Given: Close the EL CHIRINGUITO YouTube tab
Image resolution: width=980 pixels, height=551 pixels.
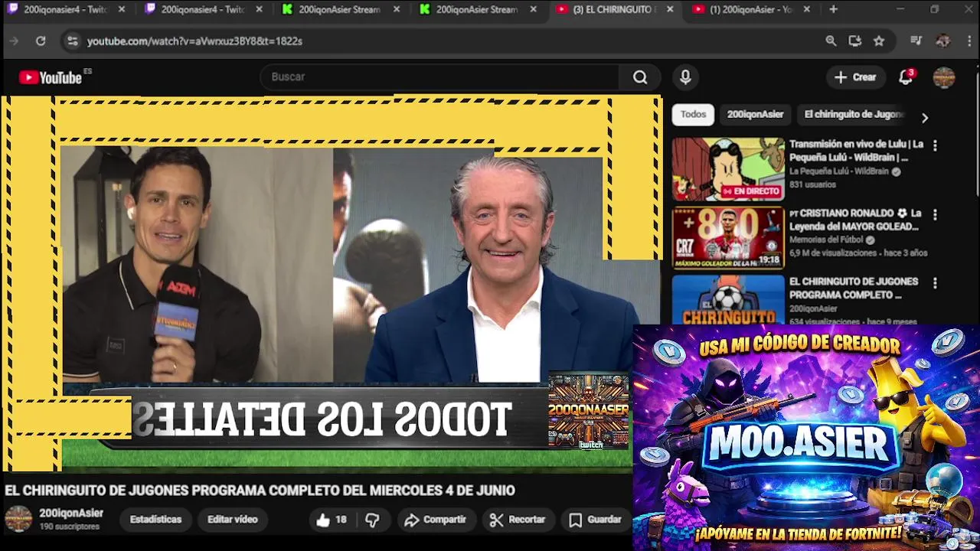Looking at the screenshot, I should coord(670,9).
